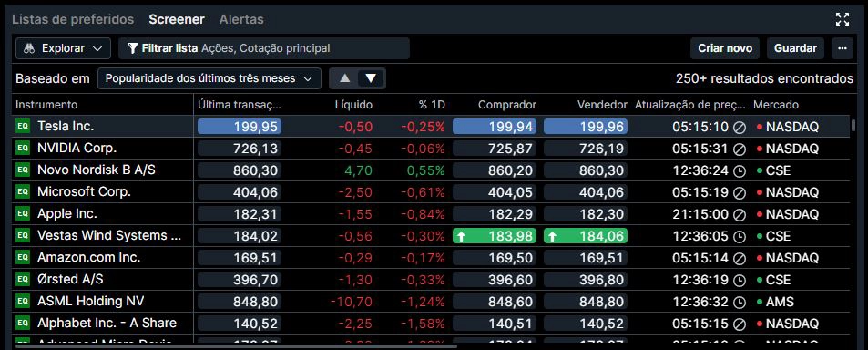Click the AMS market label
Screen dimensions: 868x350
(x=780, y=303)
